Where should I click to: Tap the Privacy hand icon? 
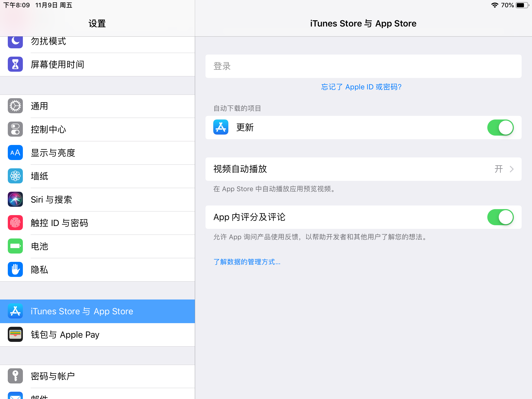pos(15,269)
